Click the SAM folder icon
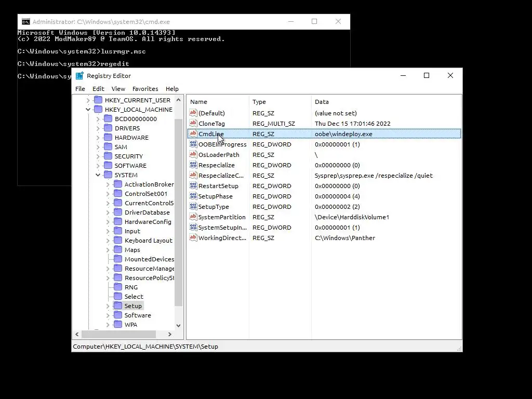The width and height of the screenshot is (532, 399). (108, 147)
